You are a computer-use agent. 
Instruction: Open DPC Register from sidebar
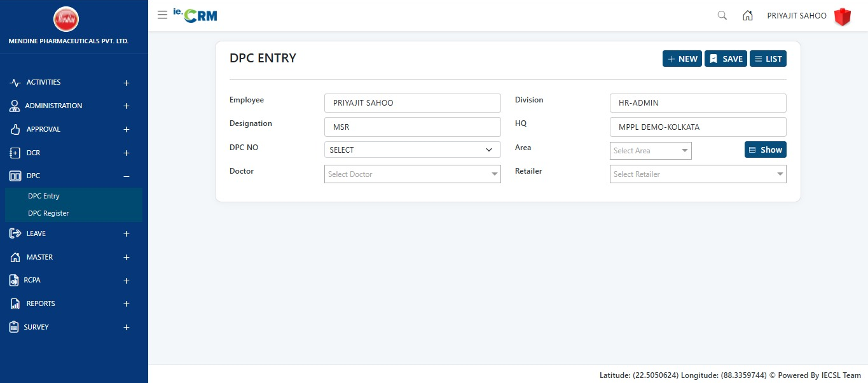click(x=48, y=214)
